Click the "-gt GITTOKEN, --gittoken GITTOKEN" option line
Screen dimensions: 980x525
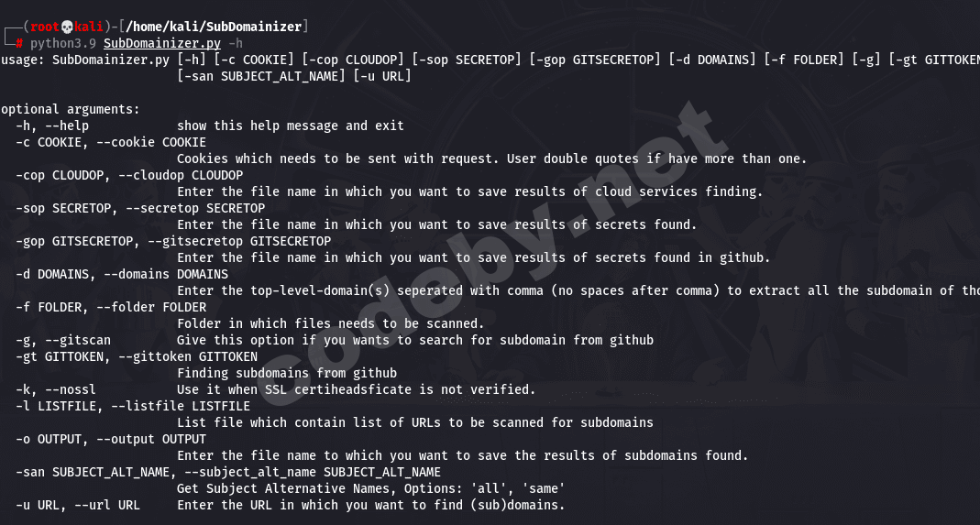coord(137,356)
